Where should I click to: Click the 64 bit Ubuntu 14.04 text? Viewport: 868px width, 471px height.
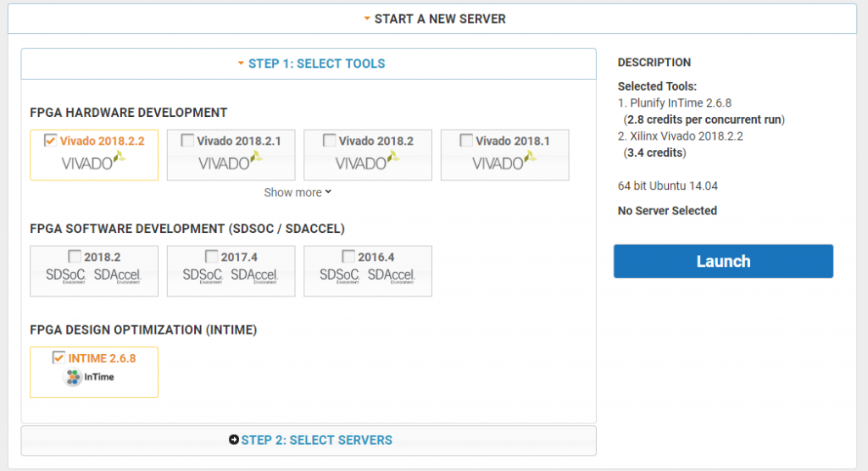668,186
